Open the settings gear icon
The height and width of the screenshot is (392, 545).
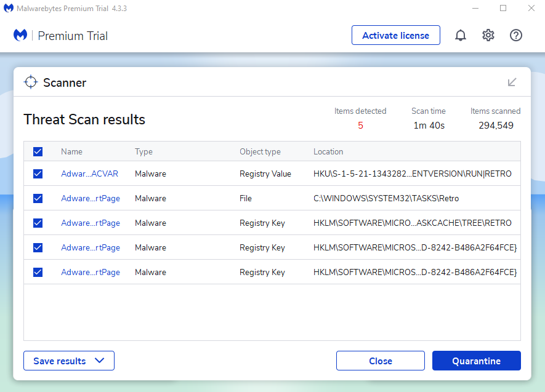(488, 35)
